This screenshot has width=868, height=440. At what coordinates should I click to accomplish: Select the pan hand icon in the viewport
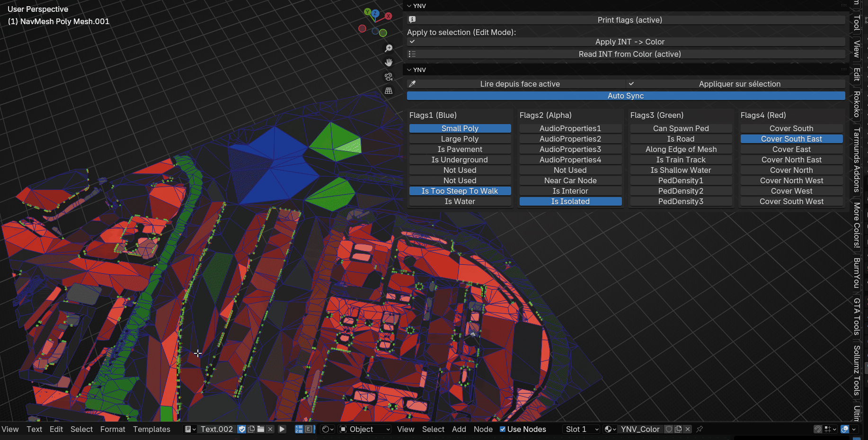click(388, 62)
